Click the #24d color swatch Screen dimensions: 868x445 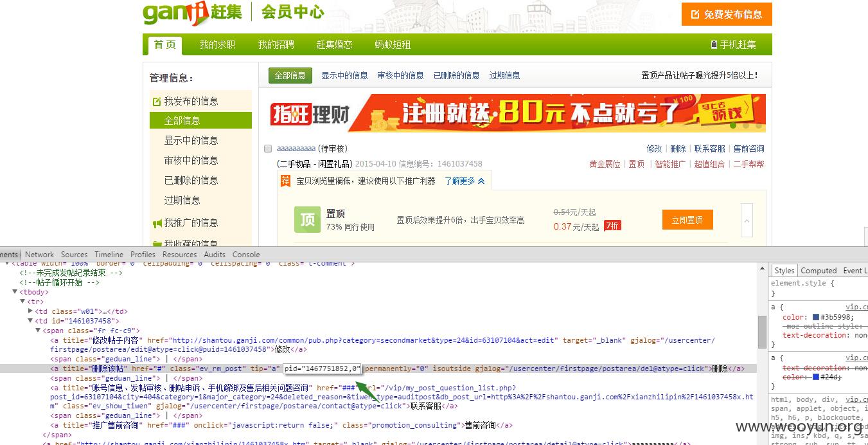point(816,377)
